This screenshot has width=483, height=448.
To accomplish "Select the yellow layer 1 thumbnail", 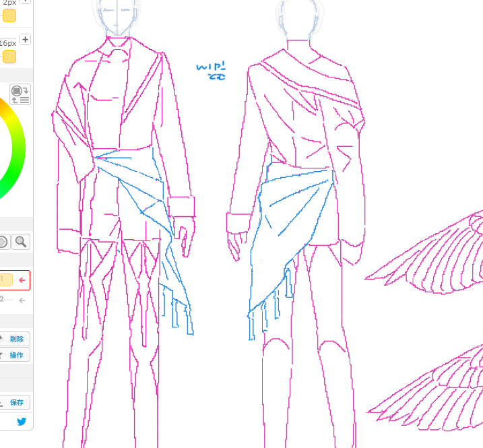I will [5, 280].
